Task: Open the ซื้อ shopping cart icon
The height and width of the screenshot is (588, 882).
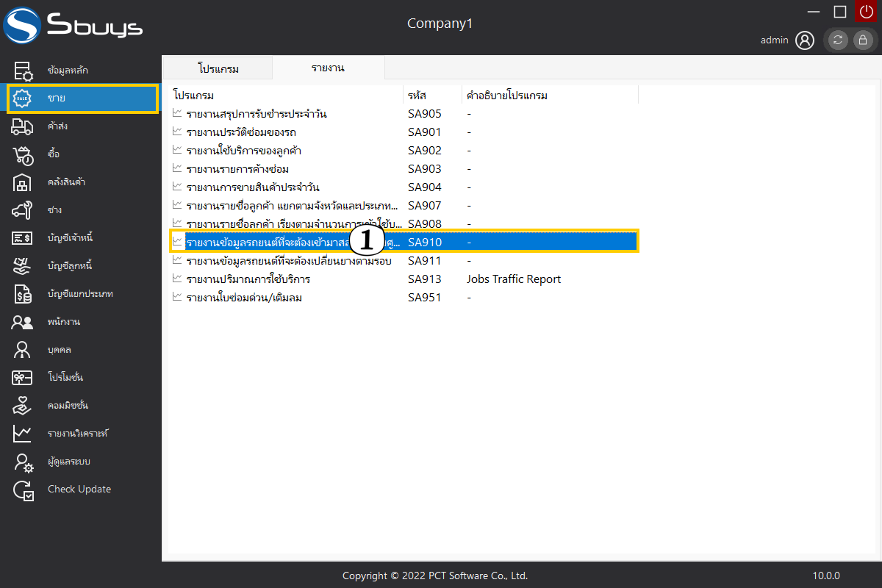Action: (23, 154)
